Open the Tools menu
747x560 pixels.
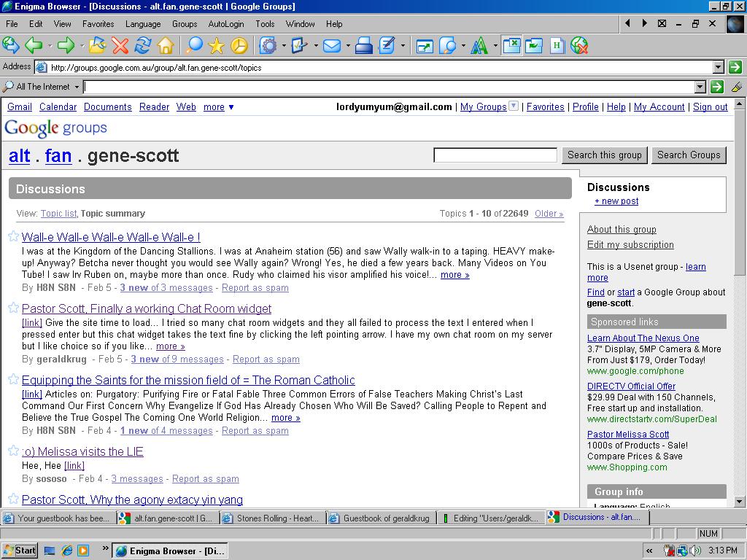(x=265, y=24)
